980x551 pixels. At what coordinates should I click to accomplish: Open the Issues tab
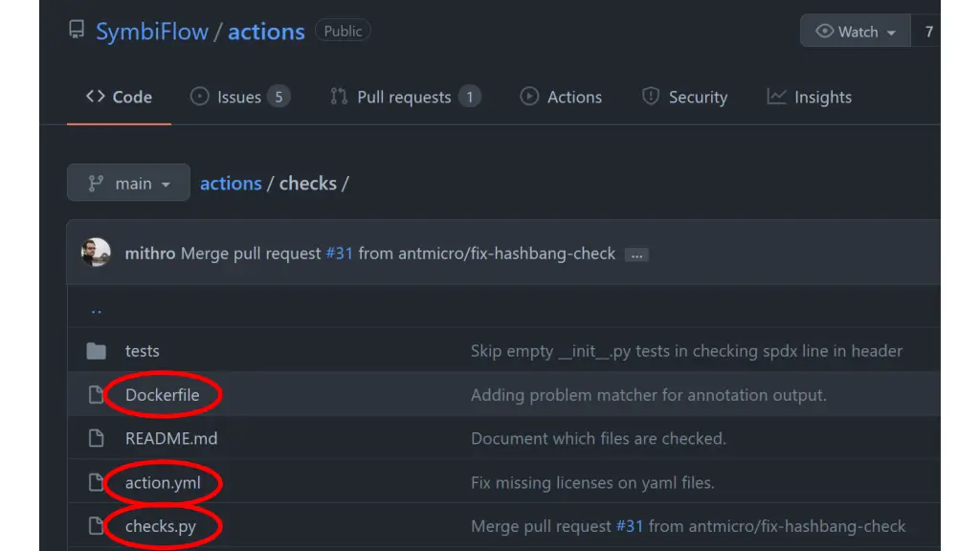tap(239, 97)
